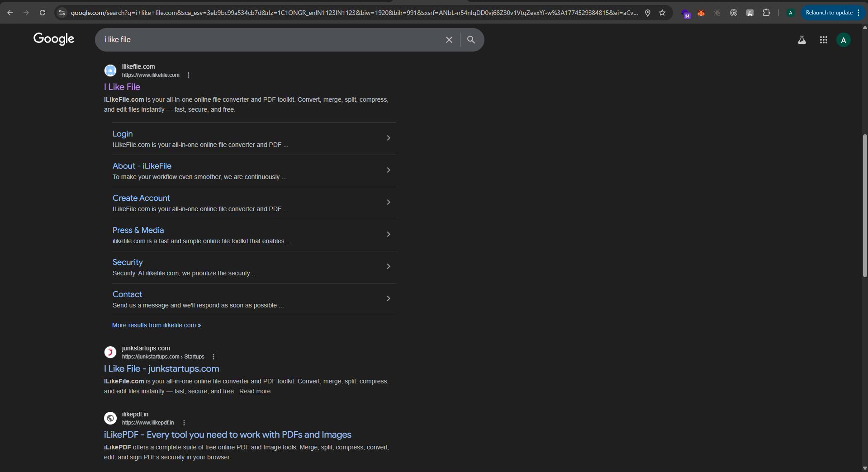
Task: Clear the search box with the X icon
Action: 449,40
